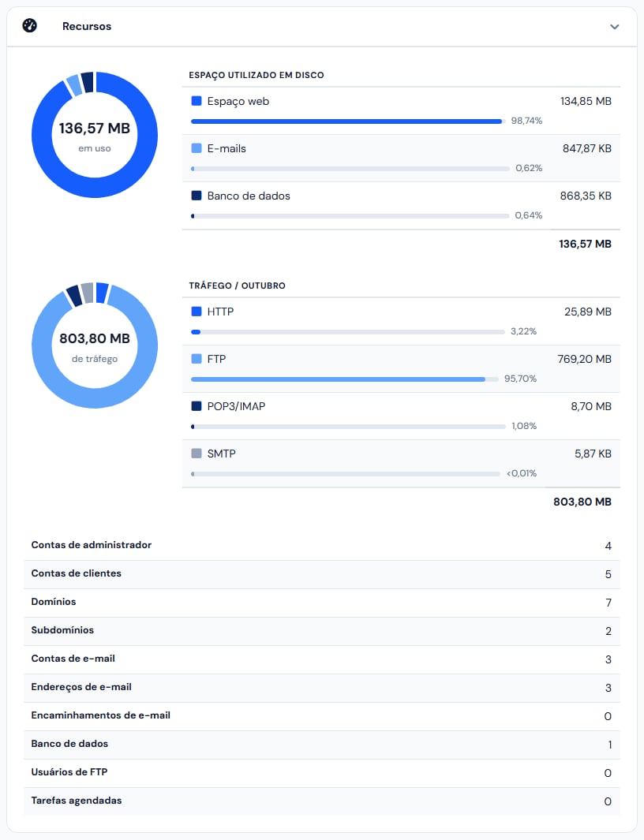Click the Espaço web color swatch
The height and width of the screenshot is (840, 644).
197,101
